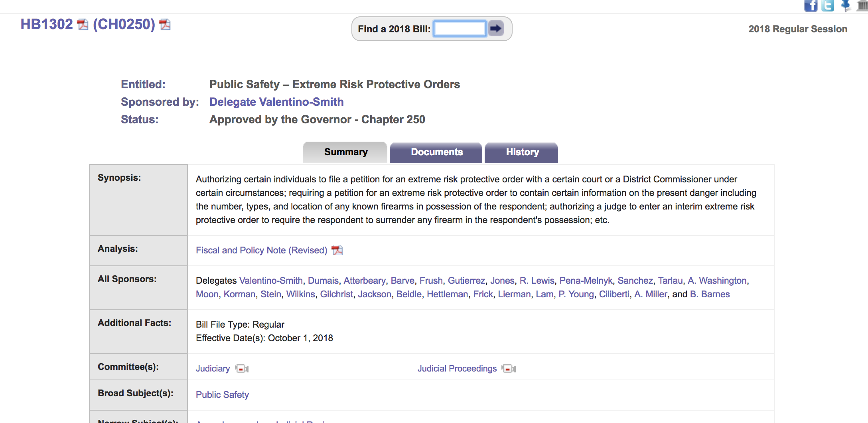
Task: Open the History tab
Action: (522, 152)
